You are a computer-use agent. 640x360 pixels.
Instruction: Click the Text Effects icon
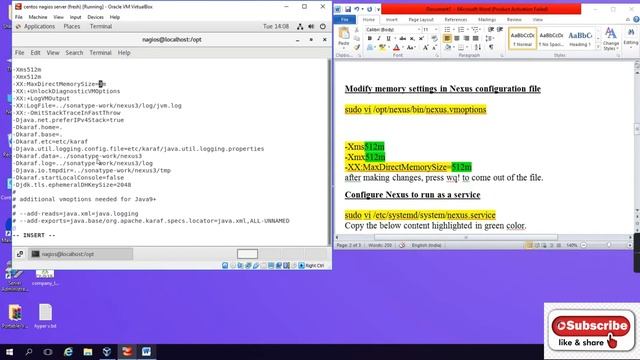pos(370,48)
